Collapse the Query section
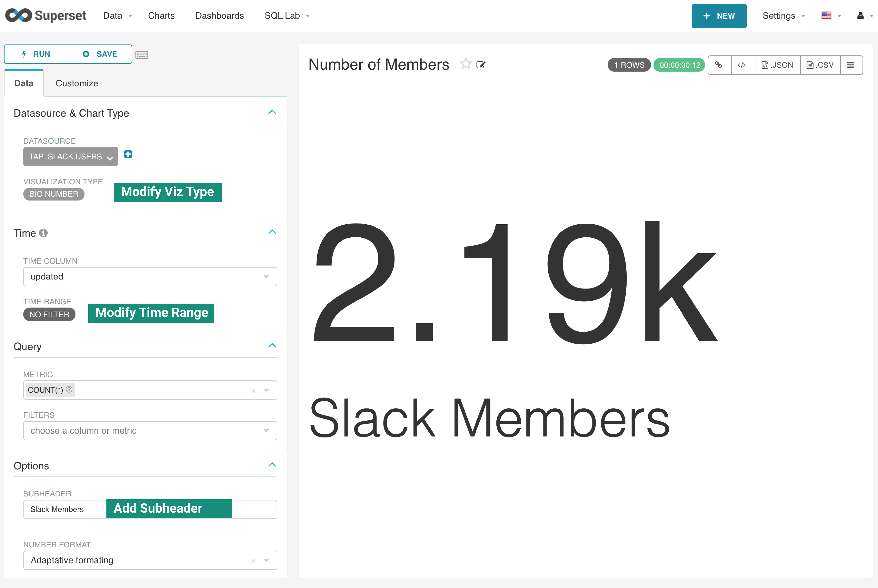 click(x=272, y=345)
